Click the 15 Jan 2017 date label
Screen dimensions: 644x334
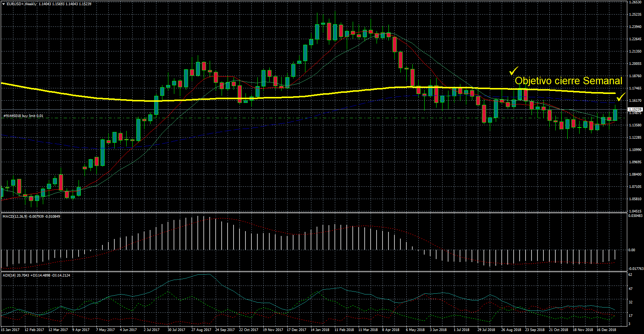tap(10, 330)
